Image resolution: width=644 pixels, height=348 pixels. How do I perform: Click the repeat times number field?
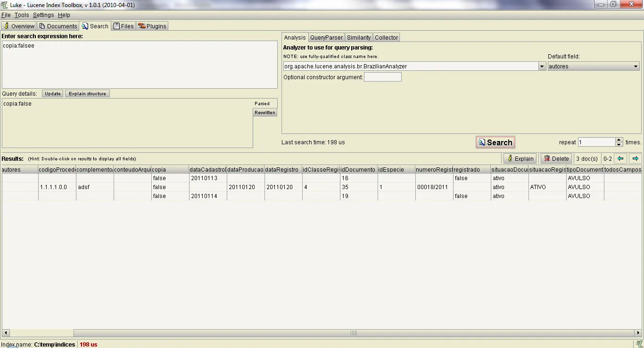click(x=596, y=142)
